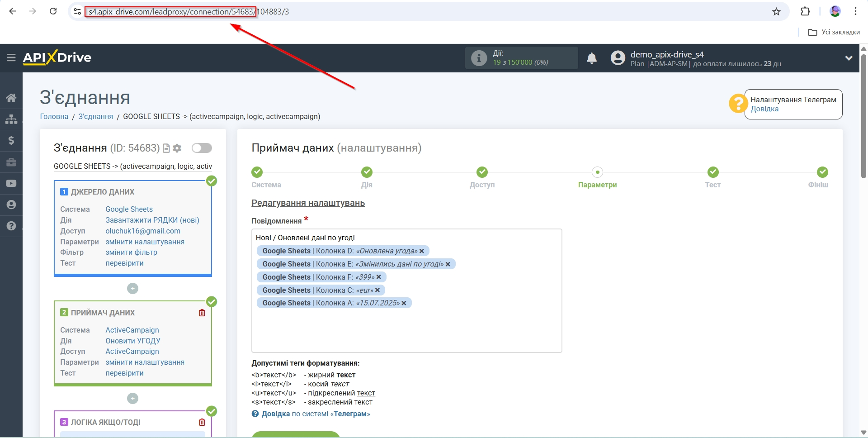Screen dimensions: 868x438
Task: Open briefcase sidebar icon
Action: coord(11,162)
